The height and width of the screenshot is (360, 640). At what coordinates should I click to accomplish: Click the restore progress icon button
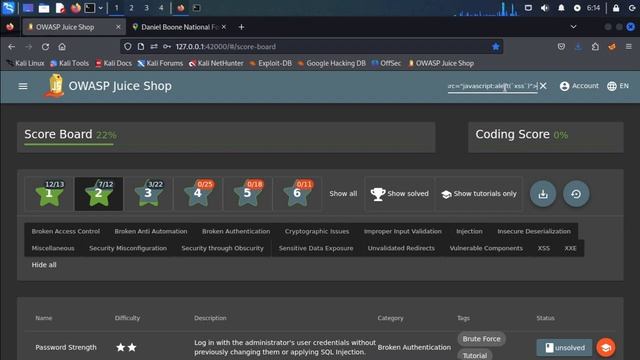point(576,194)
